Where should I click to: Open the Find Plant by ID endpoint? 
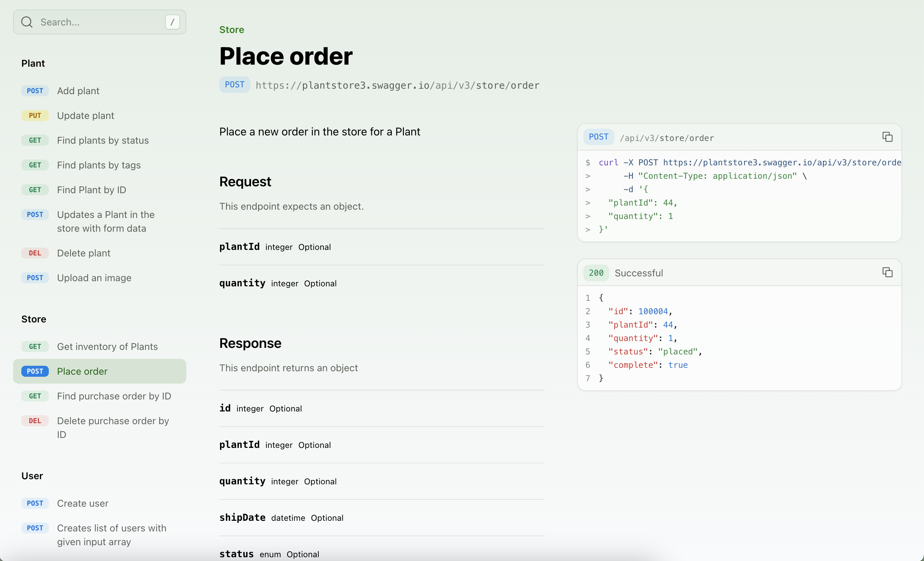92,190
